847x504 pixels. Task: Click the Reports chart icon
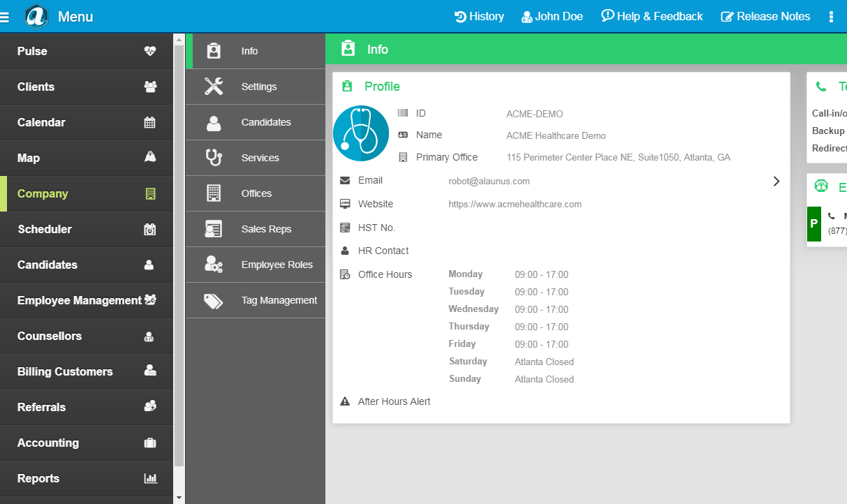coord(150,478)
